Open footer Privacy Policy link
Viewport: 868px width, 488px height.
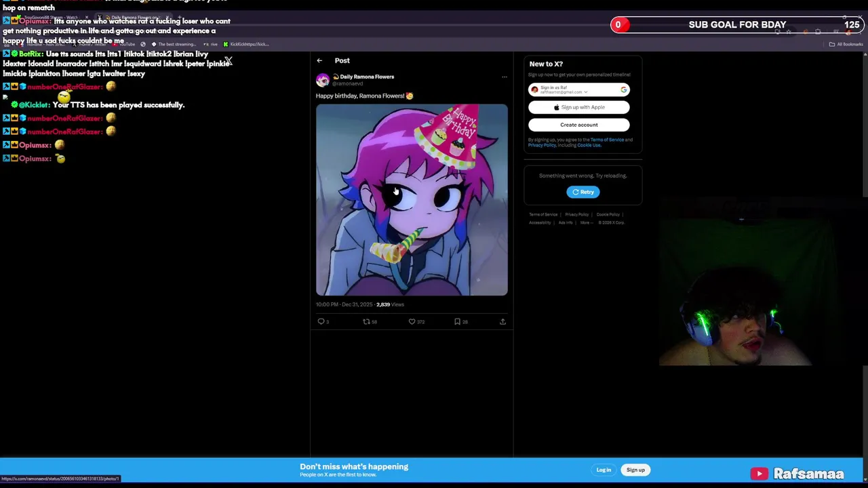coord(577,214)
